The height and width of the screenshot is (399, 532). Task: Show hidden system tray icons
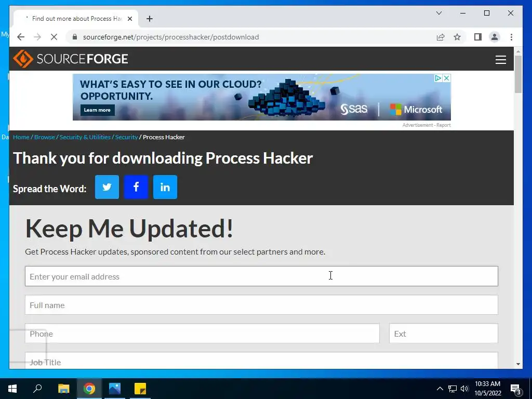click(440, 389)
